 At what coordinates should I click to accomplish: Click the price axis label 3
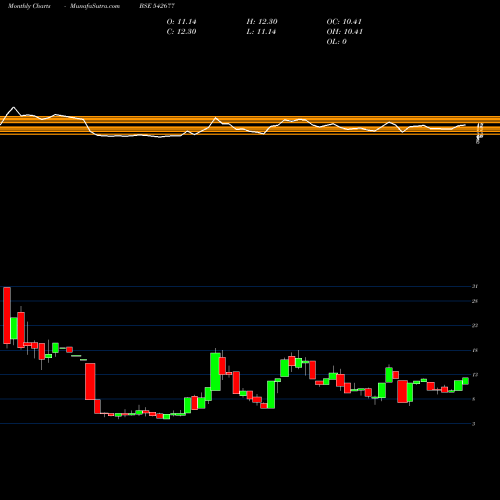pos(473,424)
